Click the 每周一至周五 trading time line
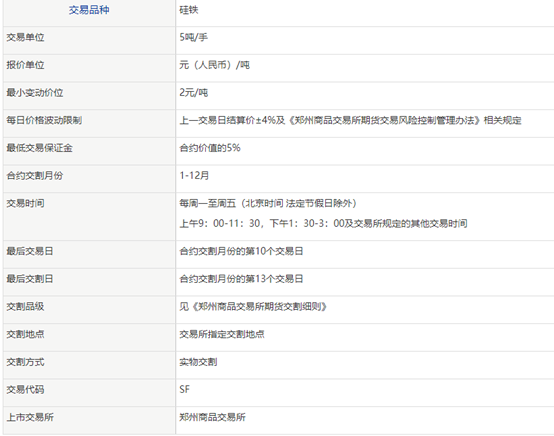The height and width of the screenshot is (436, 554). (x=268, y=203)
